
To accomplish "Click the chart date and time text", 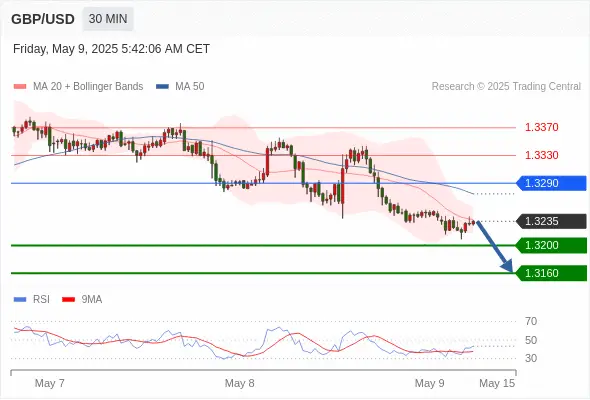I will tap(111, 49).
